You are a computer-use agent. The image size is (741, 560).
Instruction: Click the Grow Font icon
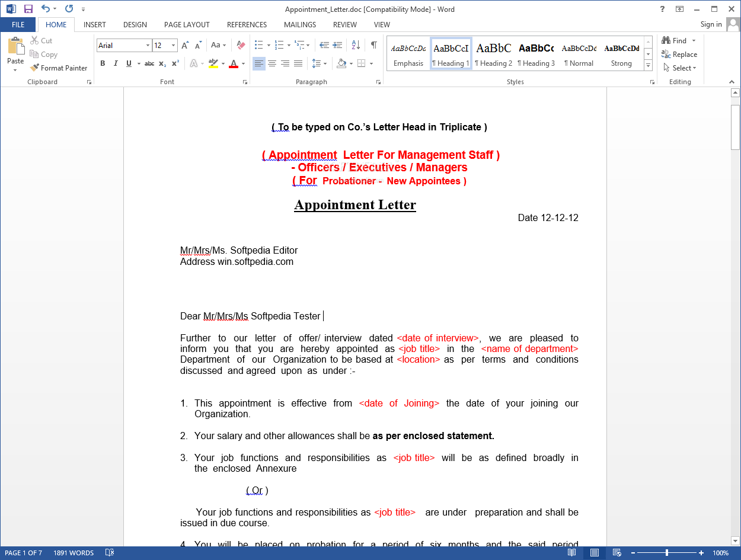(185, 46)
